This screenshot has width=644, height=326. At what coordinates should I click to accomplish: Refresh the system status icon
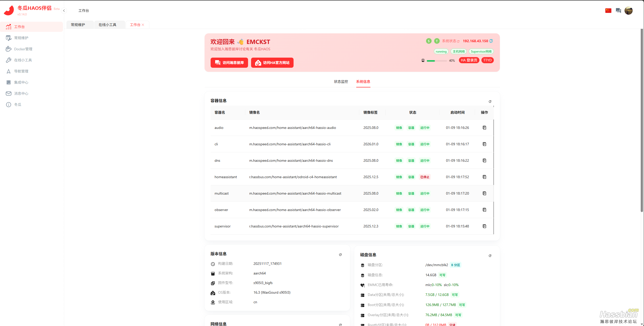[x=458, y=41]
